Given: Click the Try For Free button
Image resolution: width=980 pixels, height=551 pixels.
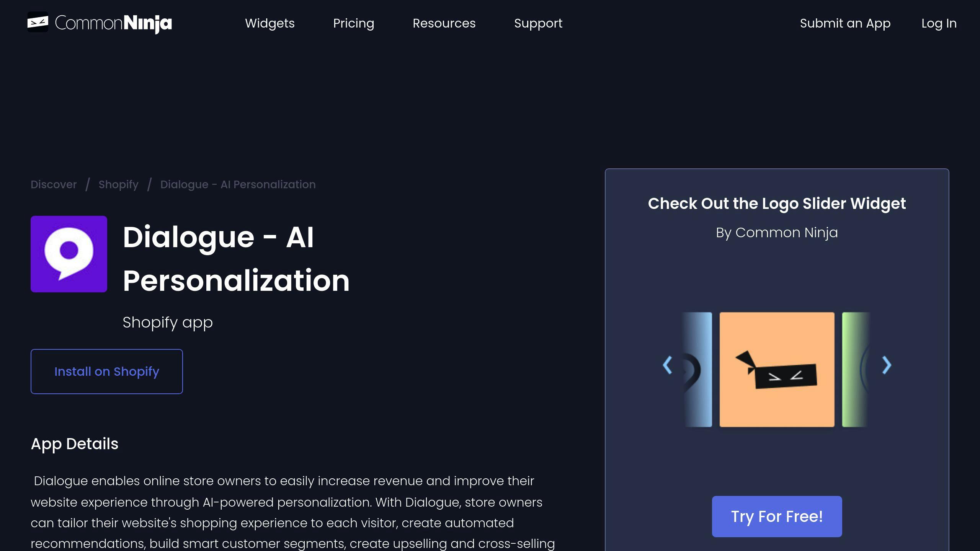Looking at the screenshot, I should 777,517.
